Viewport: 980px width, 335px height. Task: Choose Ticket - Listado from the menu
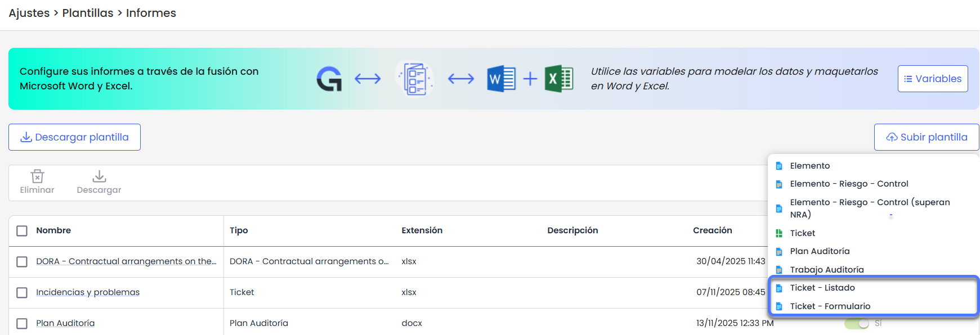[822, 288]
